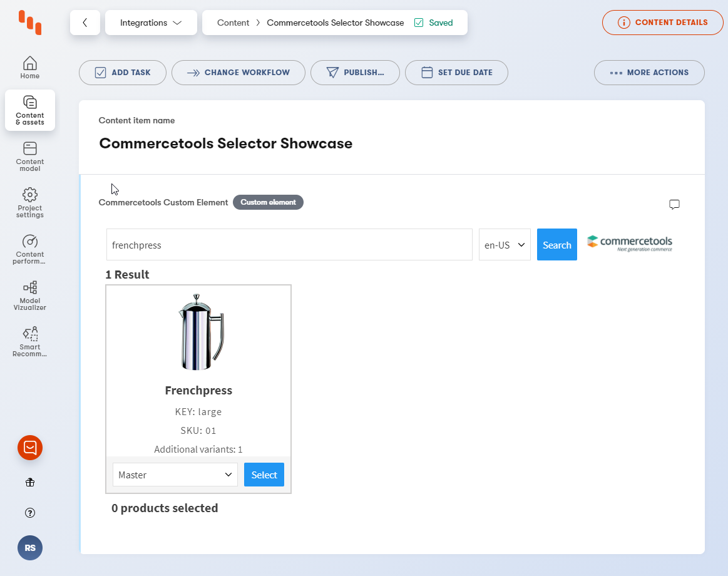Go to Home in sidebar
The image size is (728, 576).
click(x=29, y=68)
